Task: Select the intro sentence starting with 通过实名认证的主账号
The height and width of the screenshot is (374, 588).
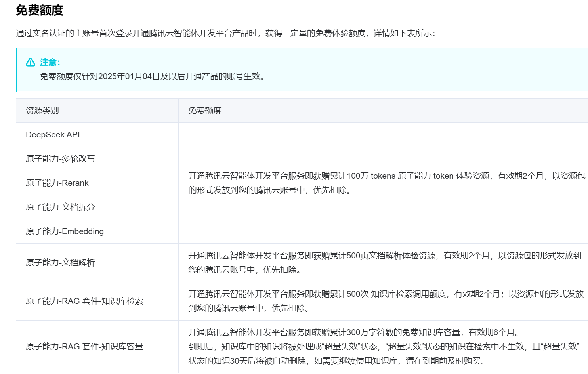Action: (x=226, y=33)
